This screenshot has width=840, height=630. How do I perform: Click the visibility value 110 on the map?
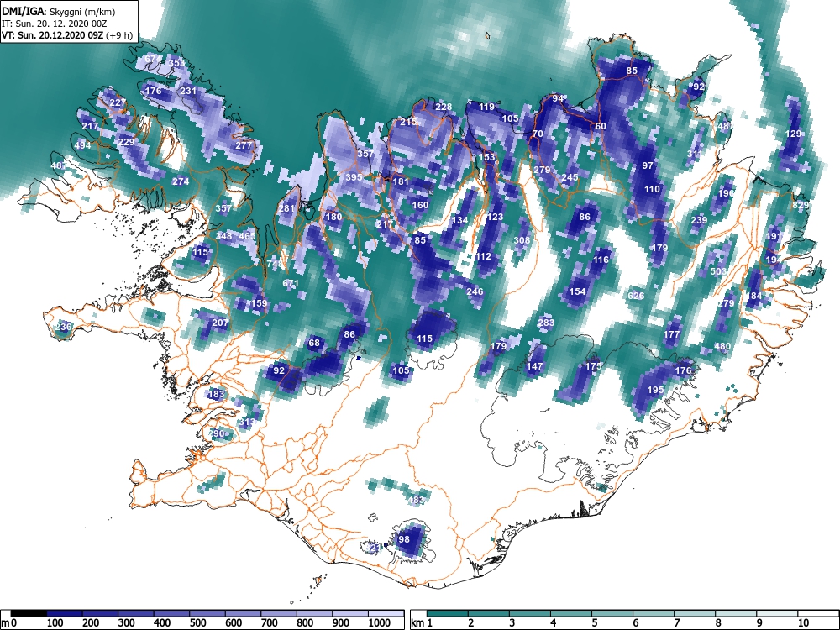(x=652, y=189)
